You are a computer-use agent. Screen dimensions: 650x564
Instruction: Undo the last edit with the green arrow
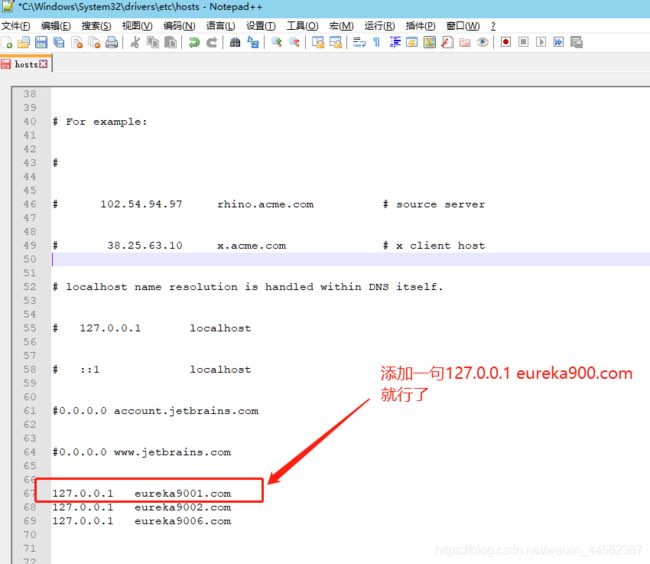point(194,42)
